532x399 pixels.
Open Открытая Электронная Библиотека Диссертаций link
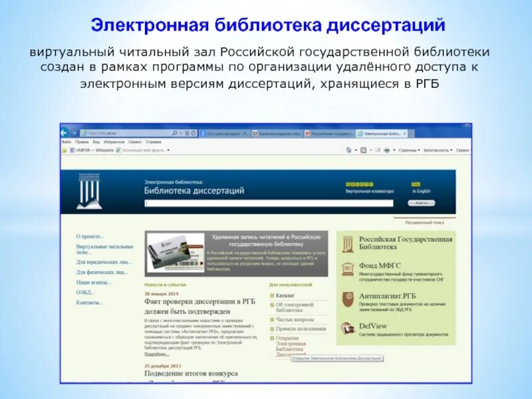tap(291, 346)
